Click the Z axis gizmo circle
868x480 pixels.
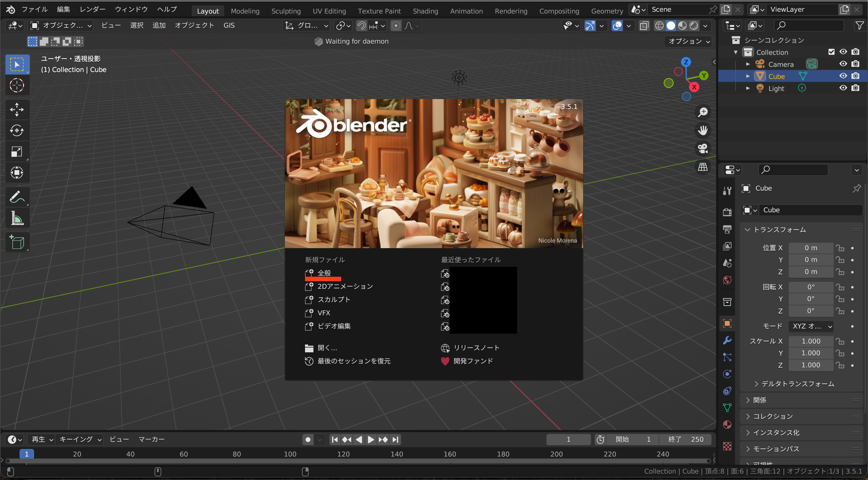[x=686, y=62]
